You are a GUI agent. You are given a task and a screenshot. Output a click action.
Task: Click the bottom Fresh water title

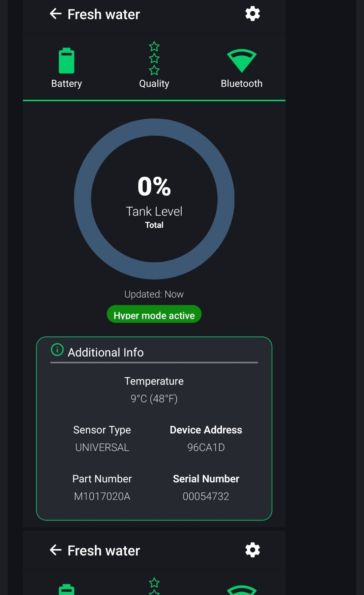click(103, 551)
